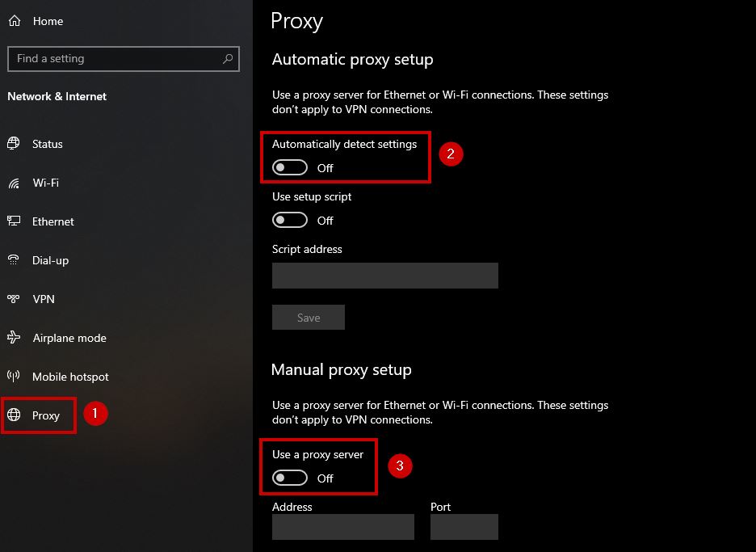Select the Network & Internet heading

(57, 96)
